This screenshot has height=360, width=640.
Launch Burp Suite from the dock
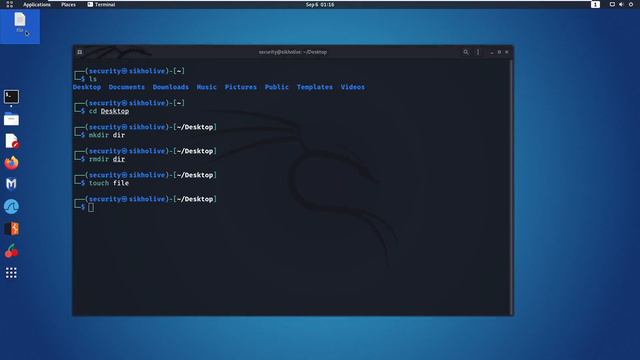(x=11, y=229)
